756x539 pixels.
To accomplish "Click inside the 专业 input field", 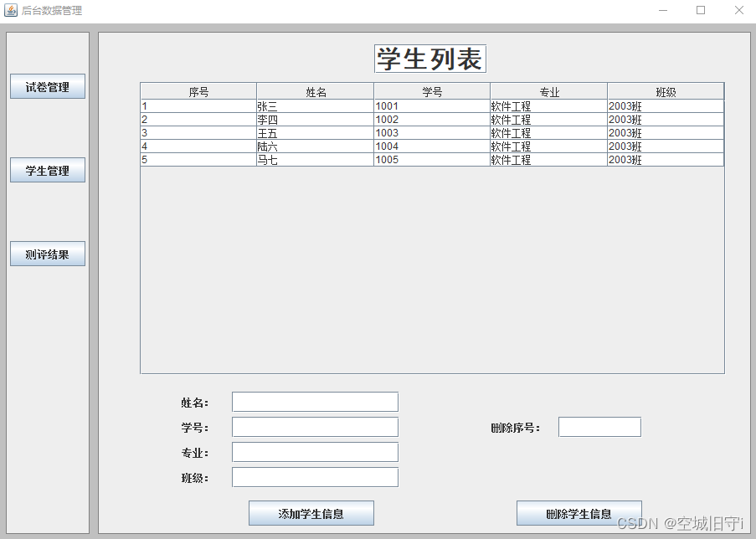I will tap(314, 452).
